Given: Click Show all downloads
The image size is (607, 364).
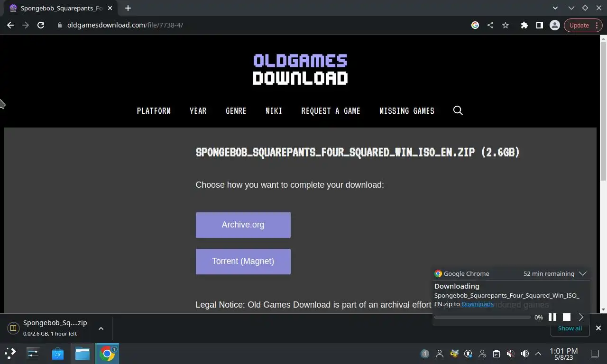Looking at the screenshot, I should [570, 328].
